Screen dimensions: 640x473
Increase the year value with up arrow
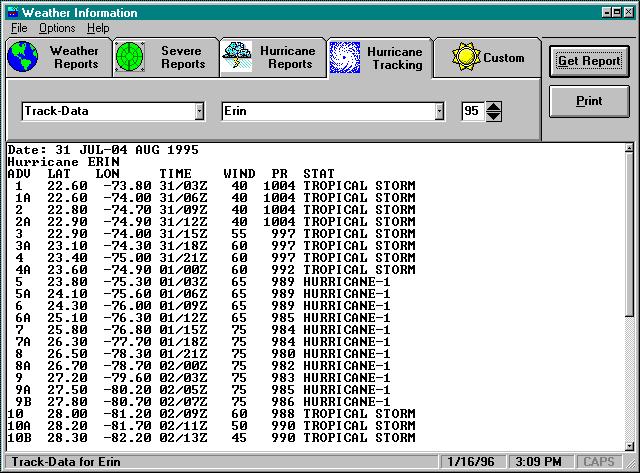(x=493, y=106)
